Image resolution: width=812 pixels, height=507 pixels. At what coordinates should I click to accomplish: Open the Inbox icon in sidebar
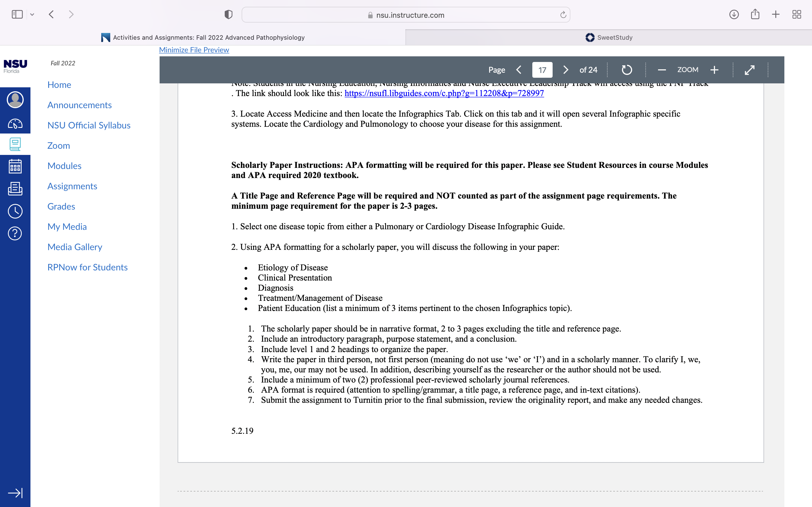click(15, 189)
